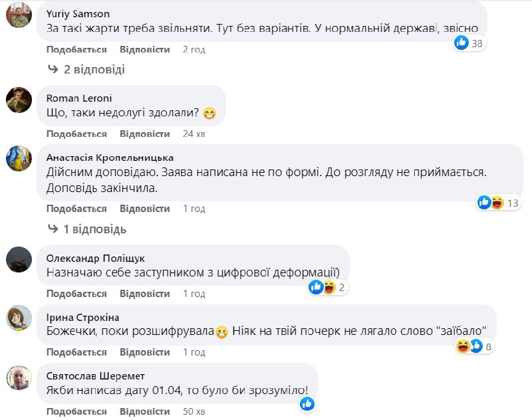Click like reaction icon on Yuriy Samson's comment
The image size is (532, 420).
(462, 43)
